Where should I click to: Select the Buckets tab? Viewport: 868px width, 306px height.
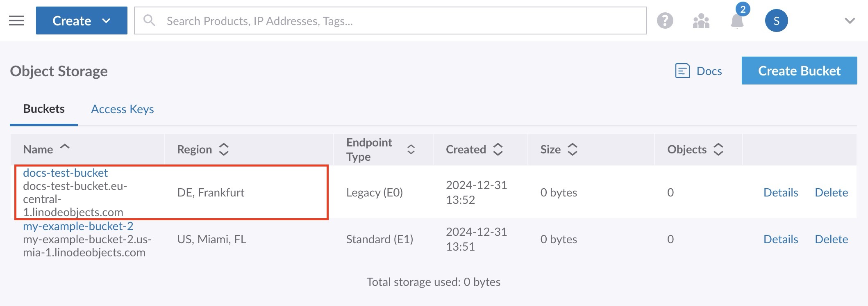coord(44,109)
